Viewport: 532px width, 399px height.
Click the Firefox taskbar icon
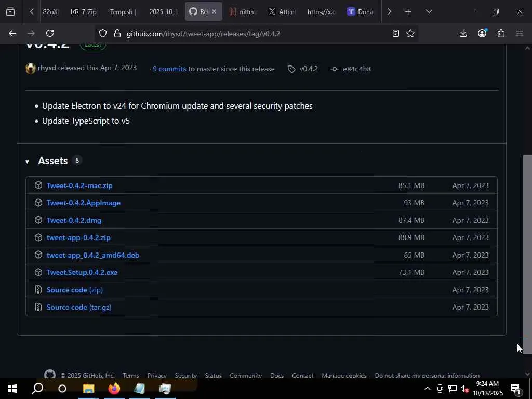tap(114, 389)
